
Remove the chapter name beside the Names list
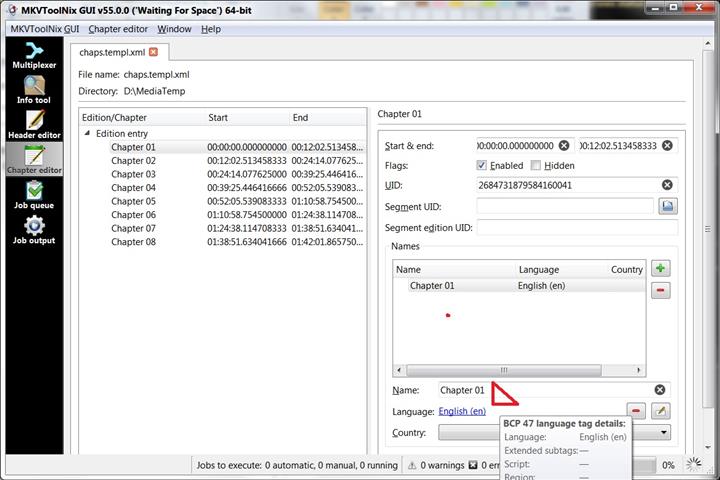660,290
